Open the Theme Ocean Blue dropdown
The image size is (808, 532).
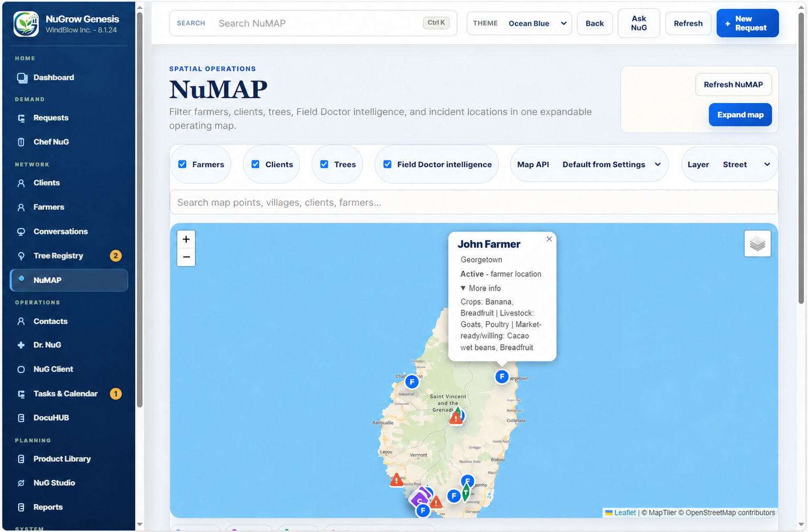tap(519, 24)
